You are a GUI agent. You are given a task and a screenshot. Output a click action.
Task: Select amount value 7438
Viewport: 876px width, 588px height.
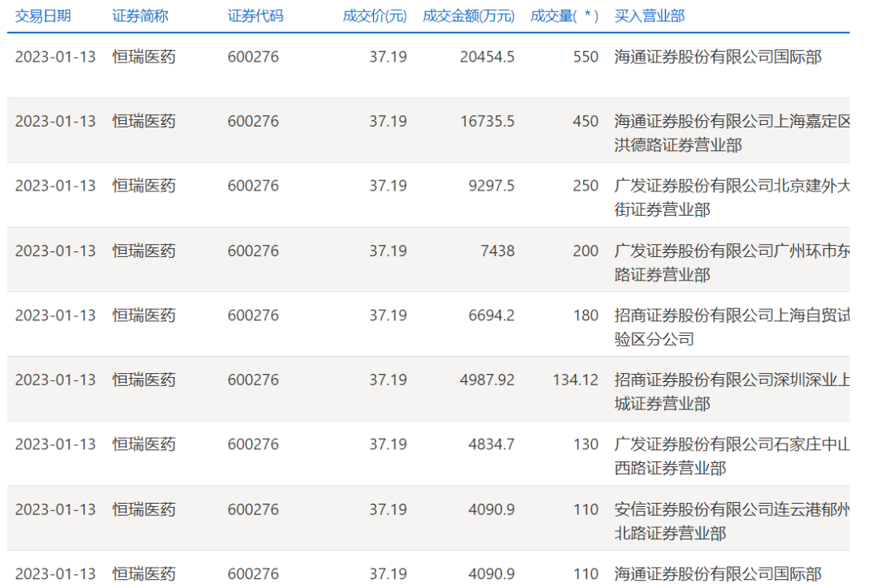[498, 251]
